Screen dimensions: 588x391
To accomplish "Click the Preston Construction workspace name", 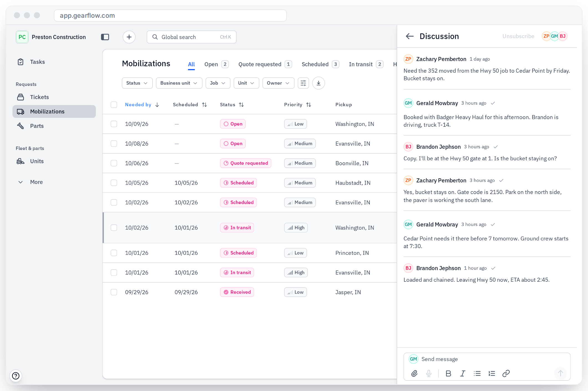I will pos(59,37).
